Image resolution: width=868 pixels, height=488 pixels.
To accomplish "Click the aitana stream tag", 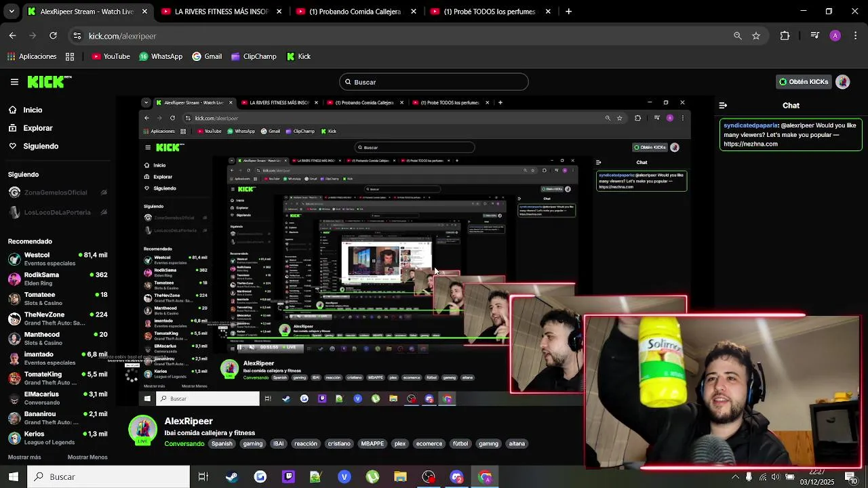I will tap(517, 444).
